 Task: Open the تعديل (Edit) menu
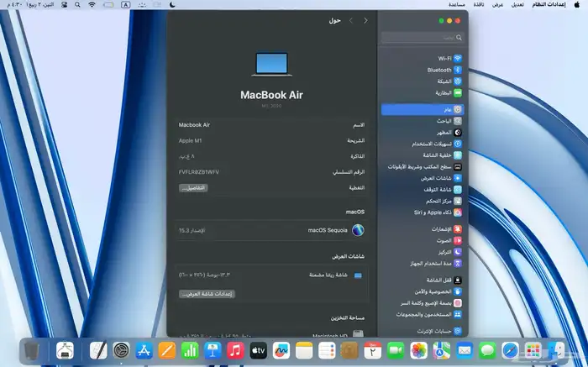[517, 4]
